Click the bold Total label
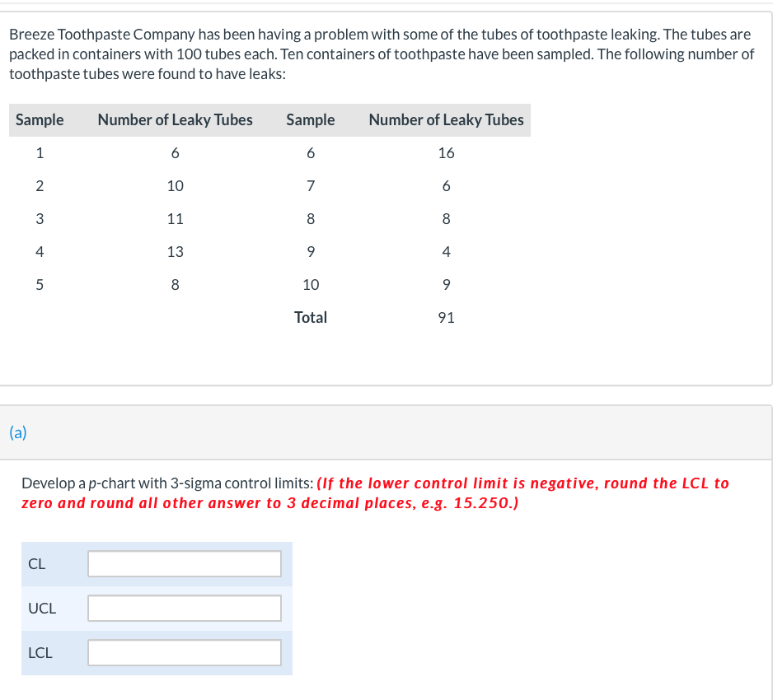The image size is (773, 700). [x=311, y=317]
